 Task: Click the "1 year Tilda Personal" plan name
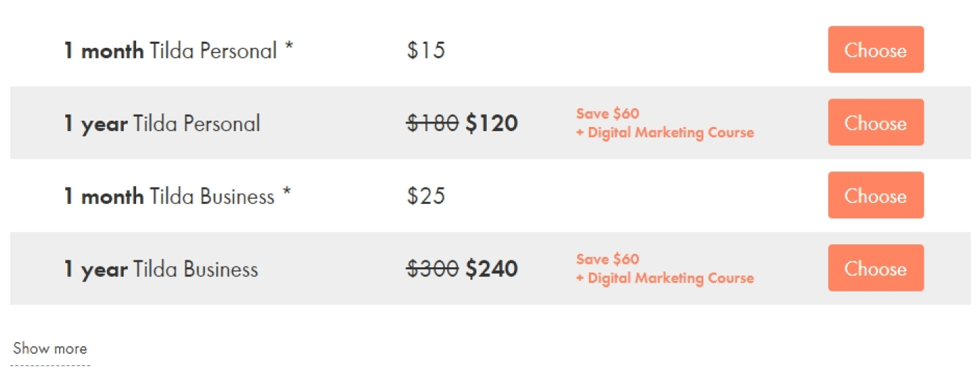click(x=162, y=124)
